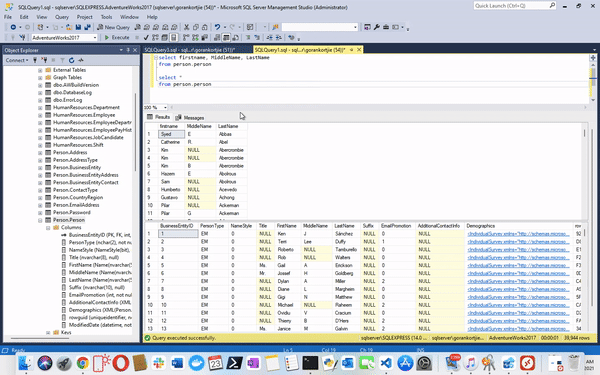Click the Navigate Backward icon
Viewport: 600px width, 375px height.
tap(13, 27)
